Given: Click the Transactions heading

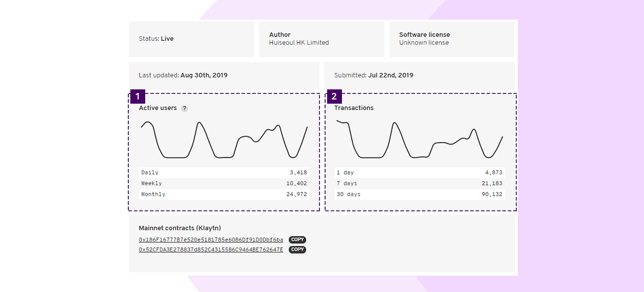Looking at the screenshot, I should click(x=354, y=108).
